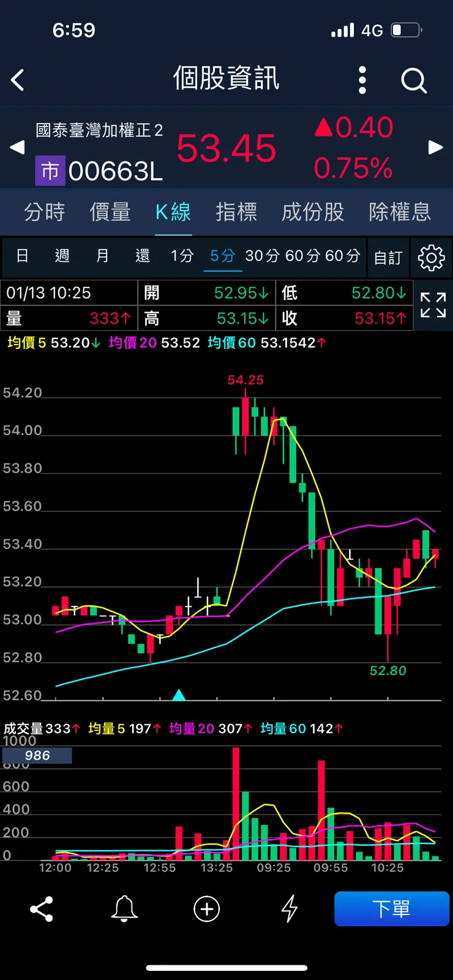The height and width of the screenshot is (980, 453).
Task: Tap the 01/13 10:25 timestamp cell
Action: pyautogui.click(x=69, y=293)
